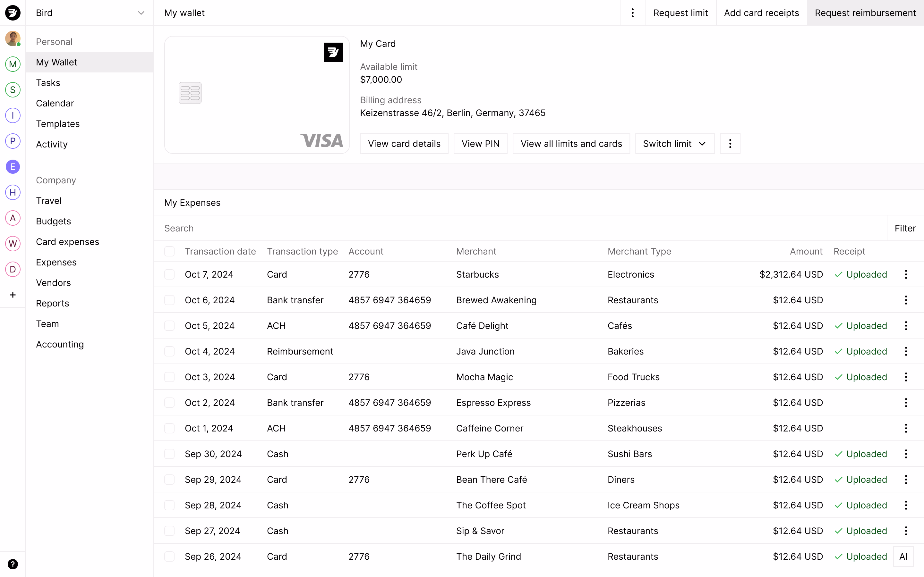The image size is (924, 577).
Task: Click the Request reimbursement button
Action: tap(865, 13)
